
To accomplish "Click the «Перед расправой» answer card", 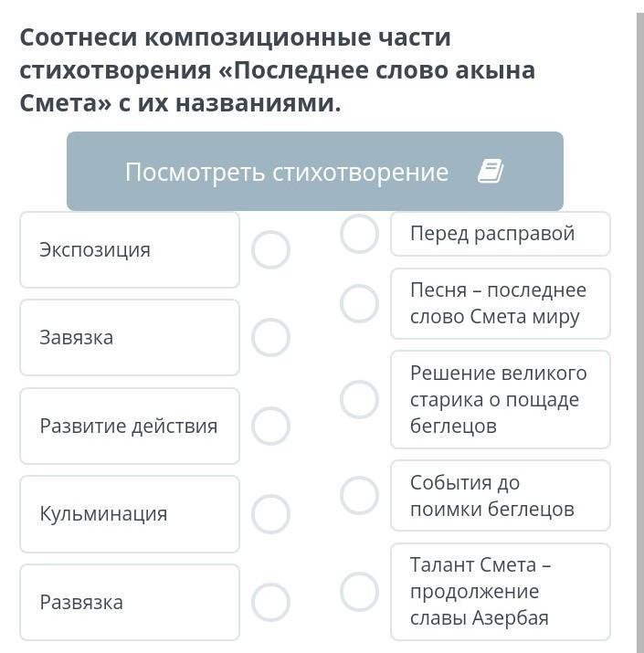I will point(500,234).
